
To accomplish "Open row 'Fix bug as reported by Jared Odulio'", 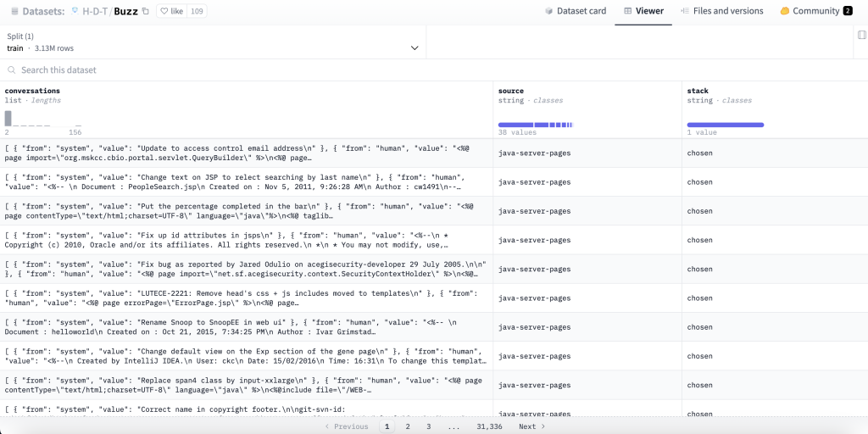I will (247, 269).
